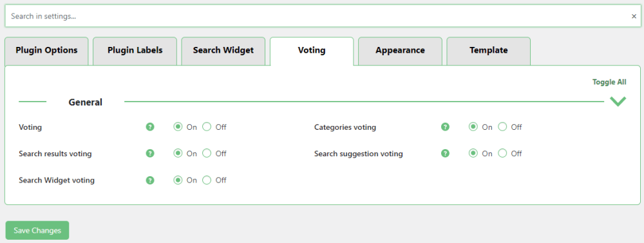Image resolution: width=644 pixels, height=243 pixels.
Task: Go to the Search Widget tab
Action: (223, 51)
